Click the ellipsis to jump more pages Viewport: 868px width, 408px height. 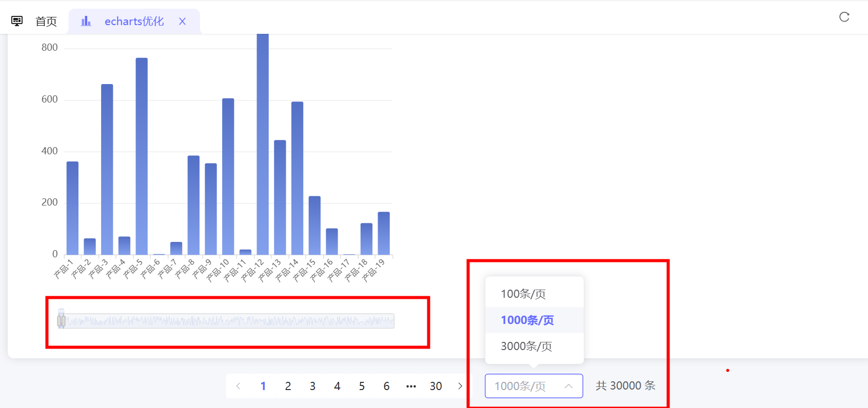(x=411, y=386)
